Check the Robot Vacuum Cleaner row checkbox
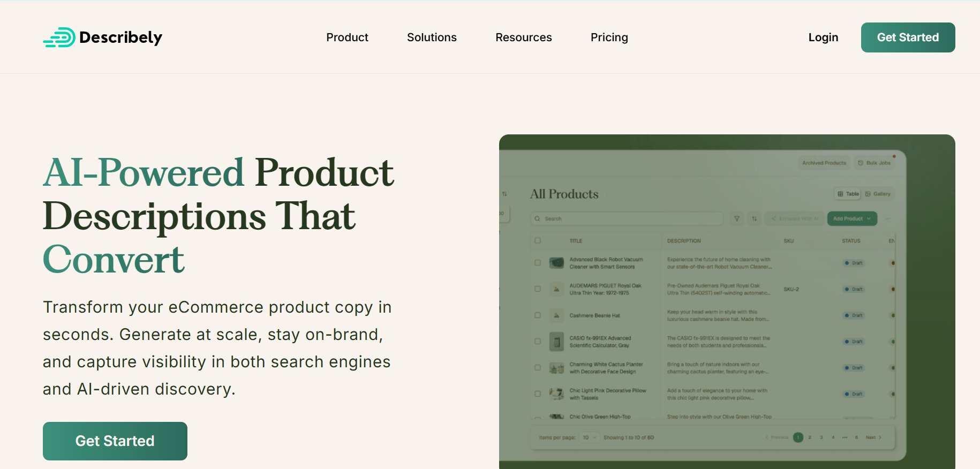The width and height of the screenshot is (980, 469). 538,263
